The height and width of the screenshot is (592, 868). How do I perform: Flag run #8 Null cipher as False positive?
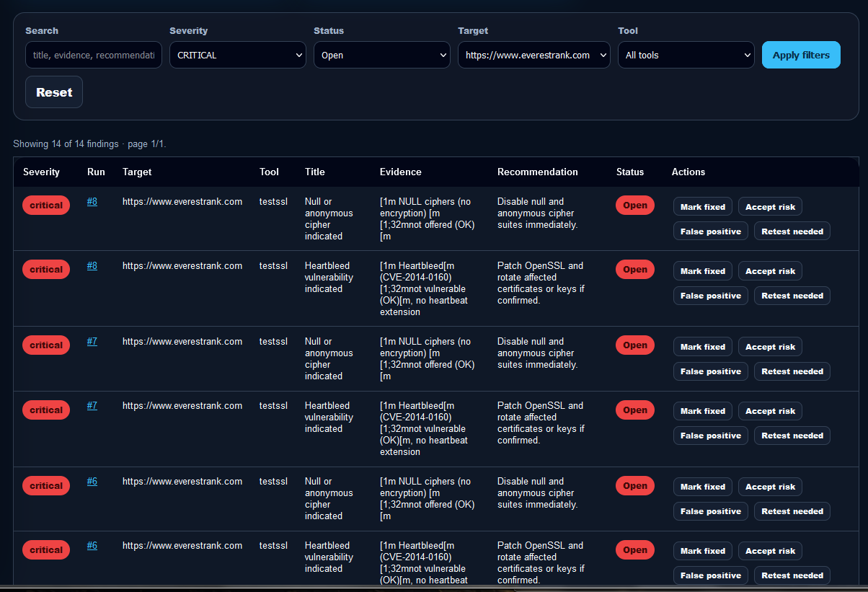711,231
